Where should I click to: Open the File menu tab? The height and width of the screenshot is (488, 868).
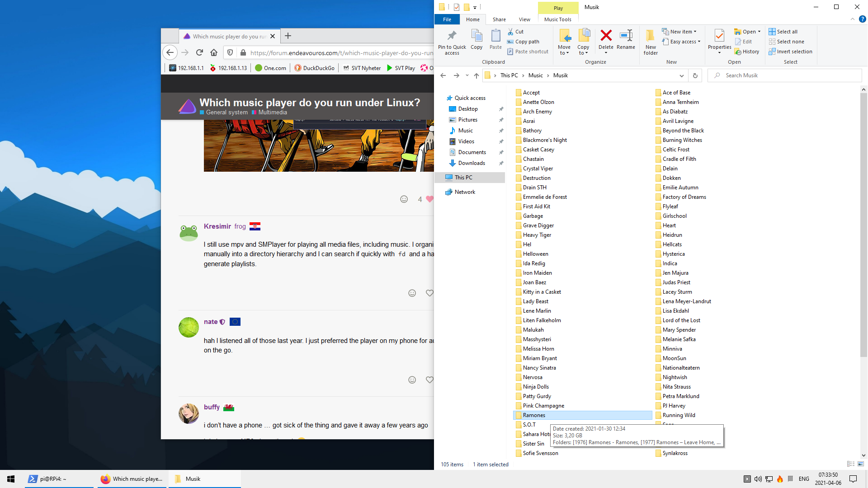tap(447, 19)
